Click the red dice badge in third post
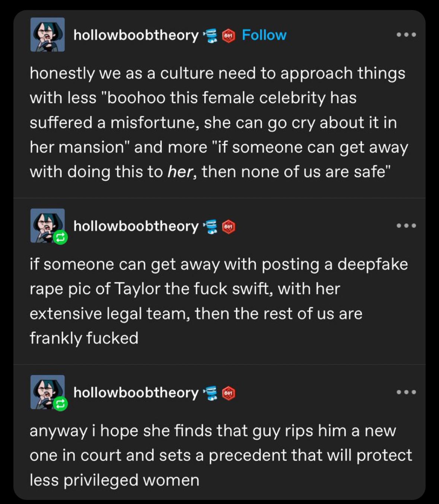 (229, 393)
